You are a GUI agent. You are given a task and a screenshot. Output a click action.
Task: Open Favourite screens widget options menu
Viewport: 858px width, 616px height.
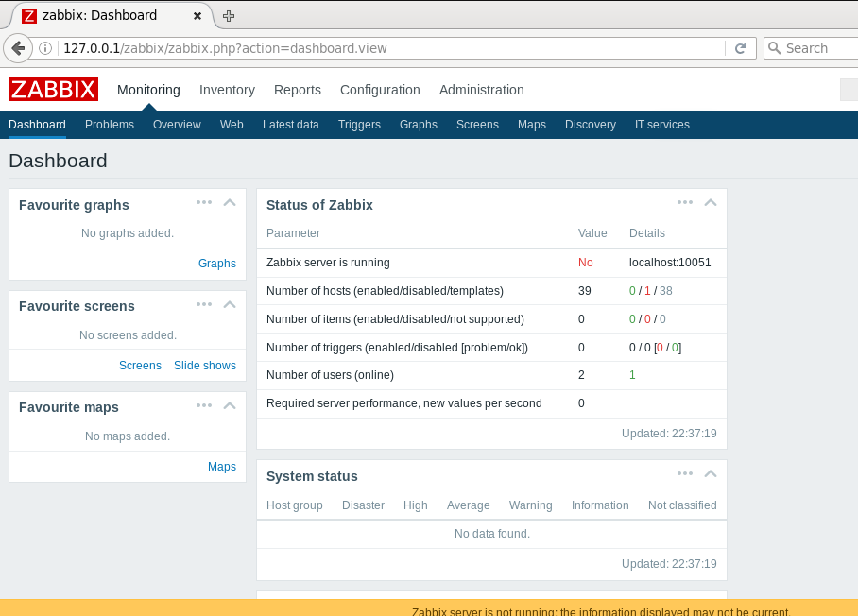click(x=204, y=304)
